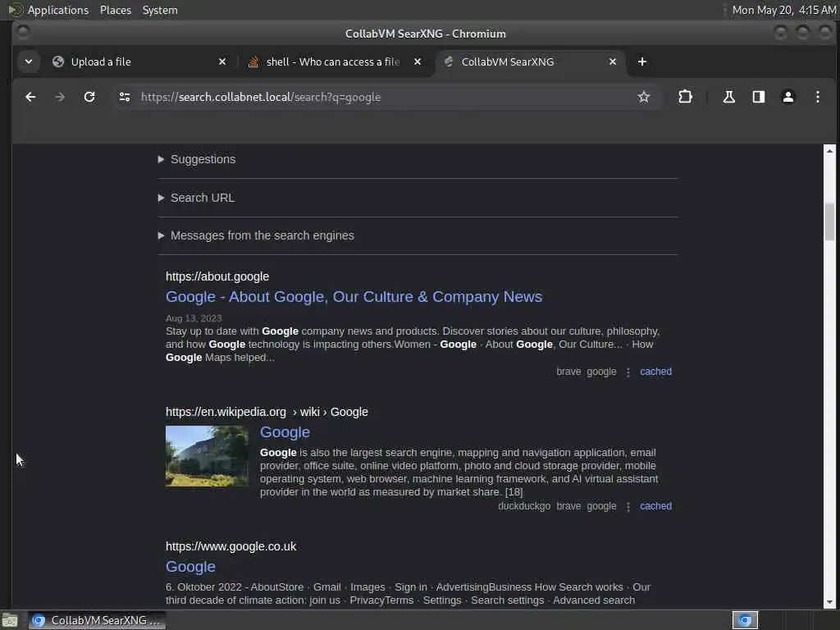The width and height of the screenshot is (840, 630).
Task: Bookmark this page with the star icon
Action: click(643, 97)
